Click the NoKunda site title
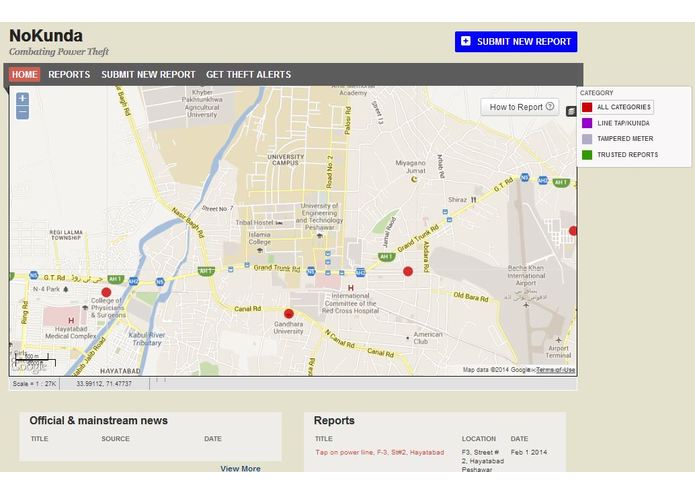The image size is (695, 494). click(46, 36)
